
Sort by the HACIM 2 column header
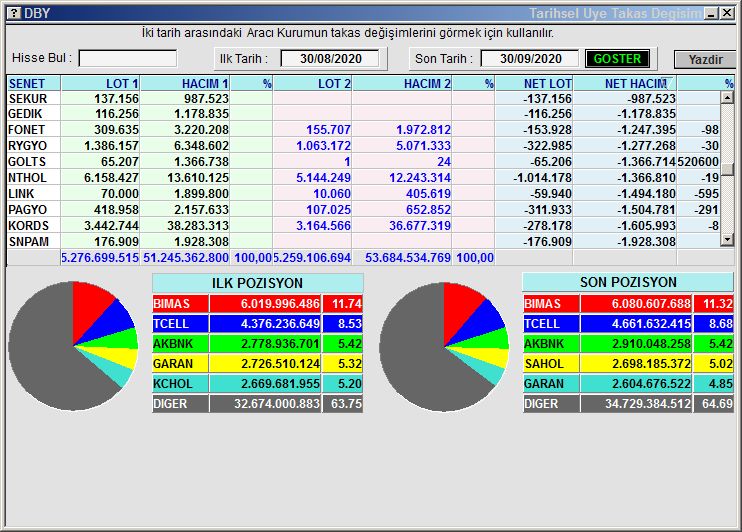point(402,83)
